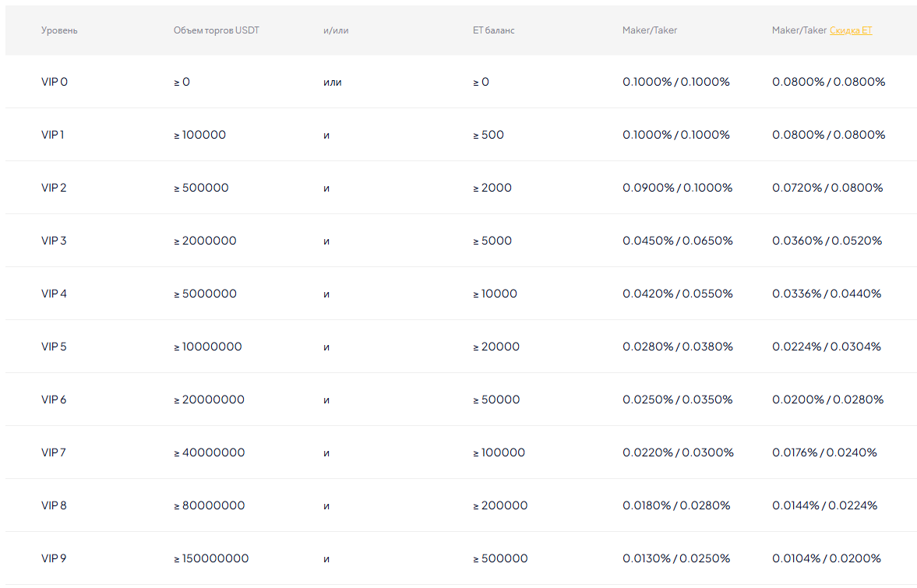Click fee 0.0130% / 0.0250% for VIP 9
Image resolution: width=917 pixels, height=588 pixels.
click(x=676, y=558)
